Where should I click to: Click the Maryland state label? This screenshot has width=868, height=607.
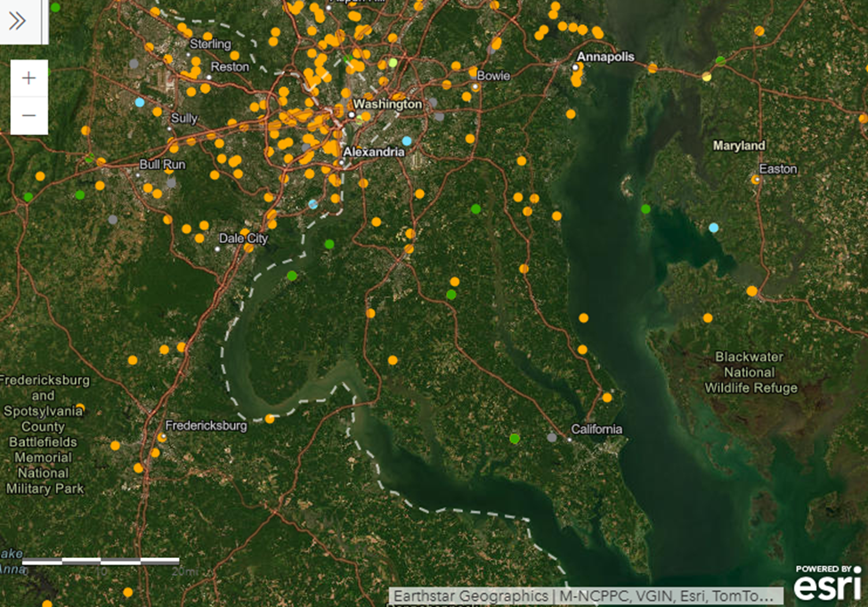coord(738,145)
